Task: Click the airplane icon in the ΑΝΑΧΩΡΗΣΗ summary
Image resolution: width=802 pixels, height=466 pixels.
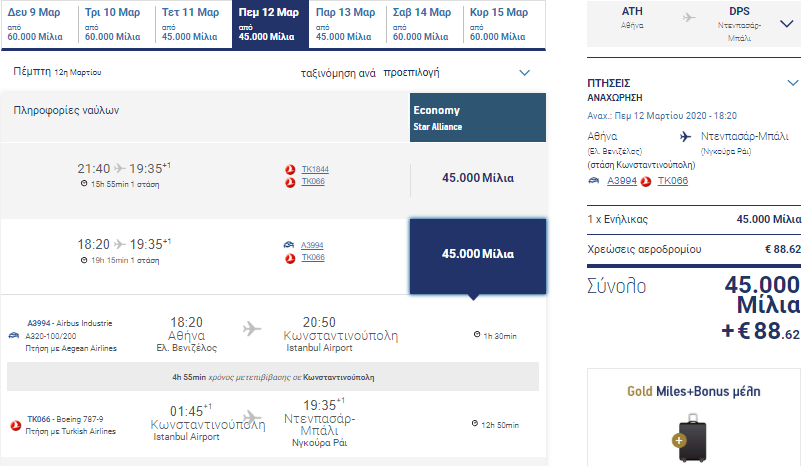Action: pyautogui.click(x=684, y=136)
